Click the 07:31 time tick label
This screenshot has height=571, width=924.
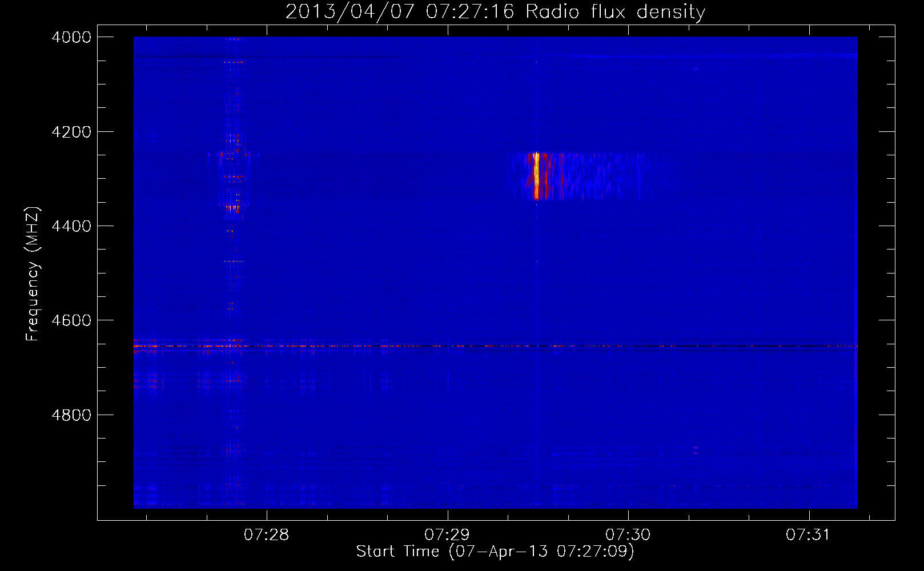pyautogui.click(x=809, y=535)
